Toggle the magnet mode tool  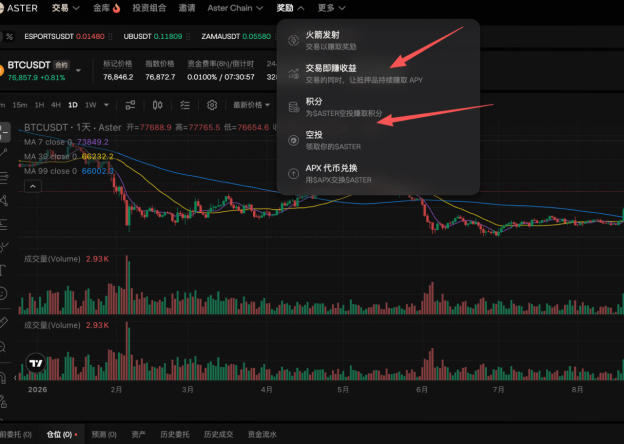click(x=3, y=377)
